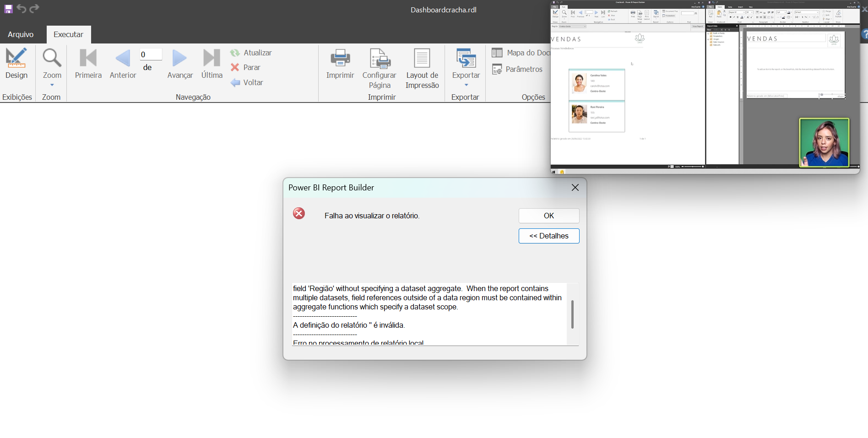Refresh the report with Atualizar
This screenshot has width=868, height=438.
(x=251, y=53)
